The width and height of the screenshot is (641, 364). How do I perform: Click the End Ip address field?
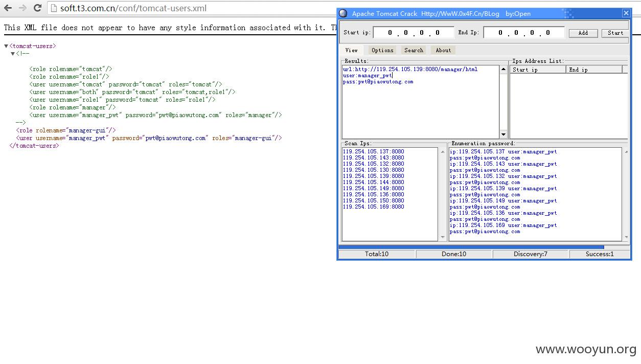point(524,33)
